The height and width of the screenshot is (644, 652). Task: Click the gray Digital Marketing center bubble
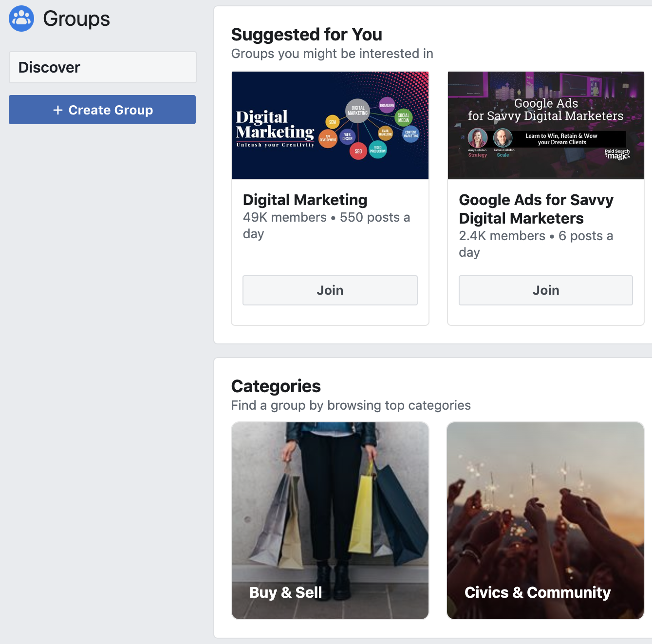pos(357,111)
